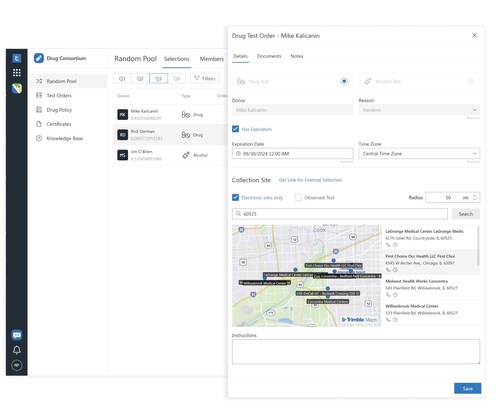Viewport: 500px width, 417px height.
Task: Toggle Electronic sites only checkbox
Action: coord(235,197)
